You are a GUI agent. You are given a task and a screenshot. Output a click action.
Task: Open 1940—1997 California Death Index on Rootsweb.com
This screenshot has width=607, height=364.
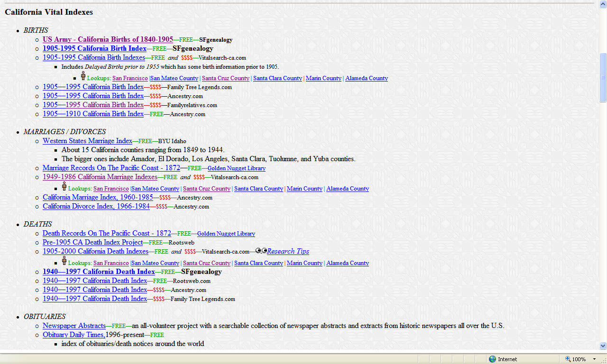point(95,281)
